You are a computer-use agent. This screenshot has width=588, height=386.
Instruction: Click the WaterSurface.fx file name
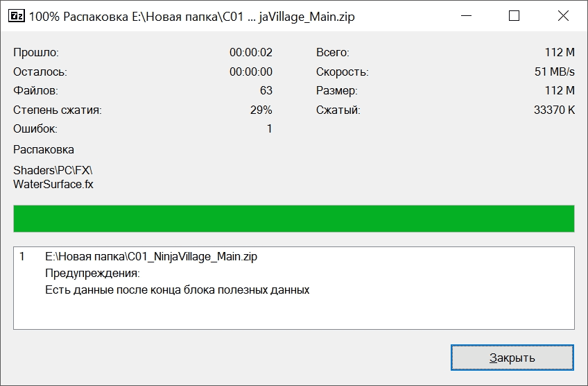(53, 185)
